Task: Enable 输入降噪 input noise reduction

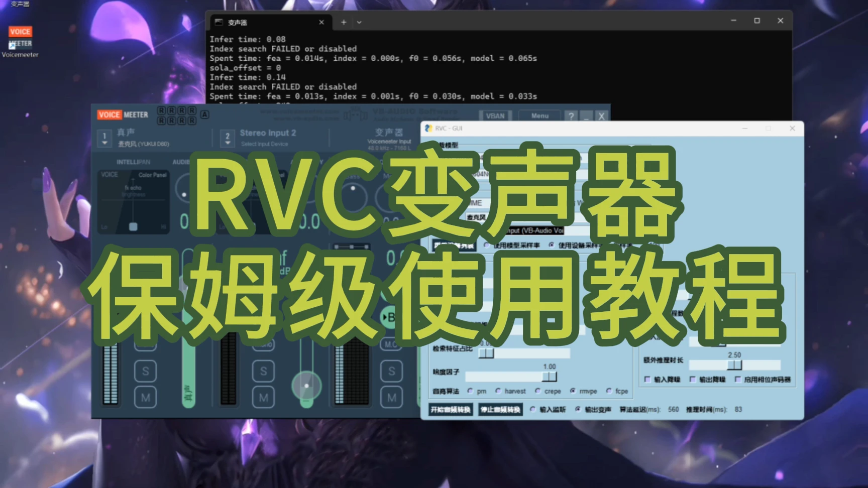Action: [x=647, y=380]
